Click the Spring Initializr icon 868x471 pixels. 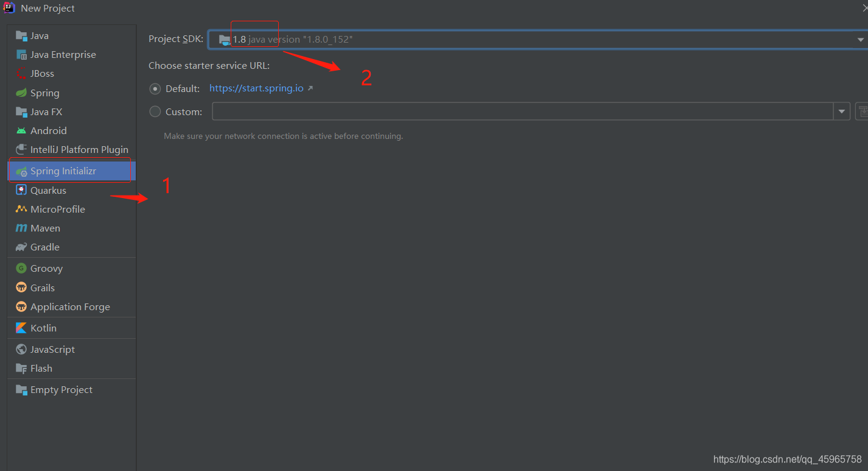coord(21,171)
